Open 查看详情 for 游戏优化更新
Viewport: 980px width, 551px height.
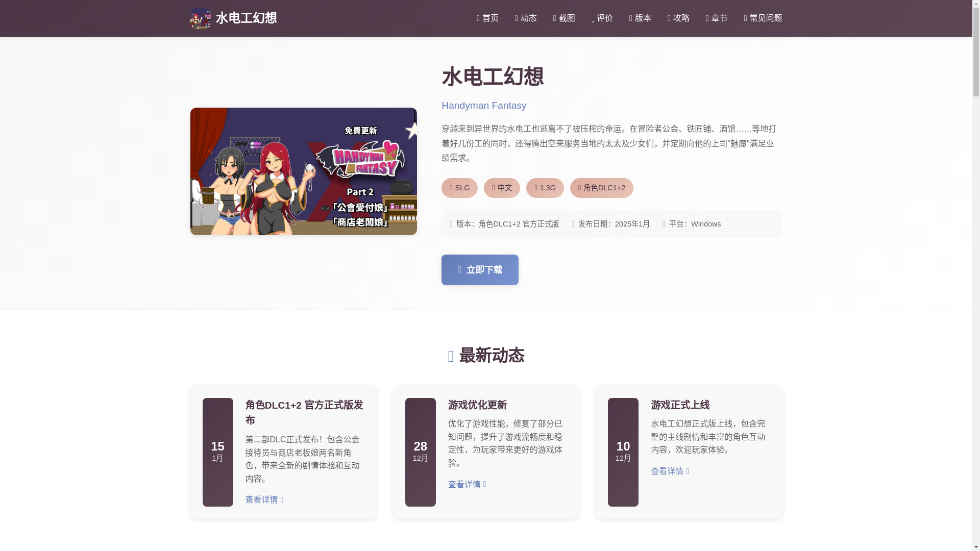pyautogui.click(x=467, y=485)
